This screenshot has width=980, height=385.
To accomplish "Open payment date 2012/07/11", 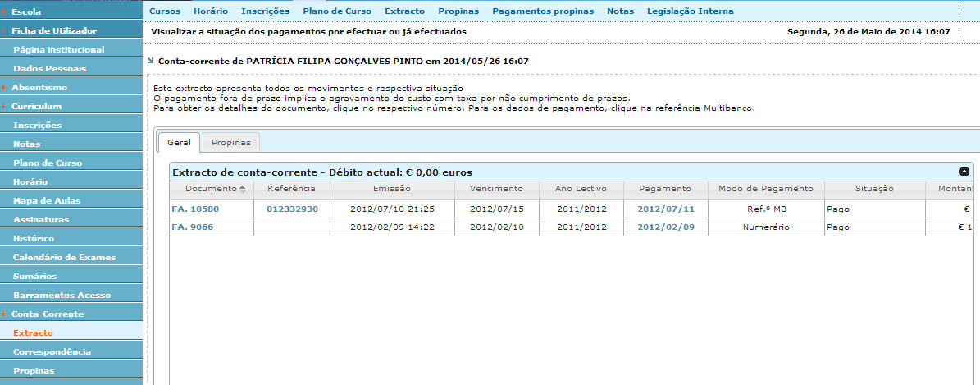I will coord(666,209).
